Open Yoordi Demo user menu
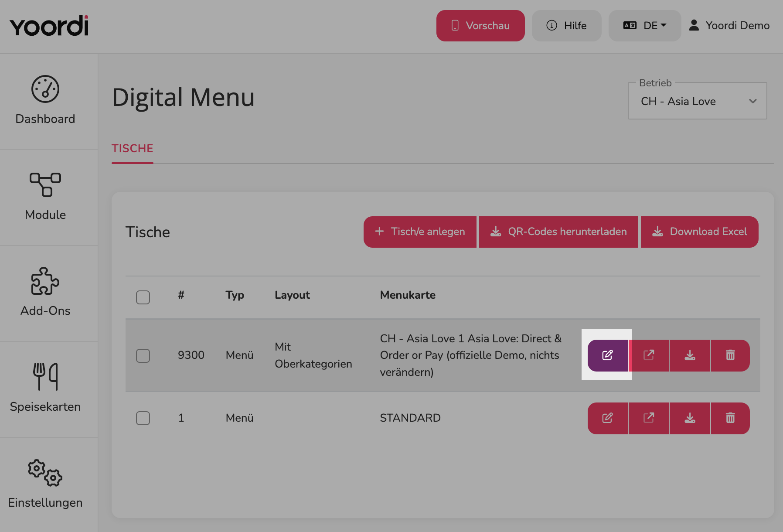This screenshot has height=532, width=783. pyautogui.click(x=729, y=26)
